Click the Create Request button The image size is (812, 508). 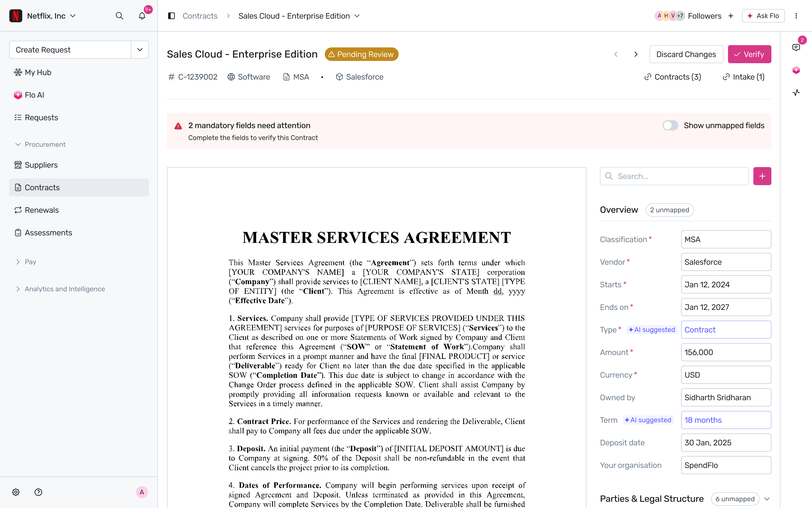point(70,50)
